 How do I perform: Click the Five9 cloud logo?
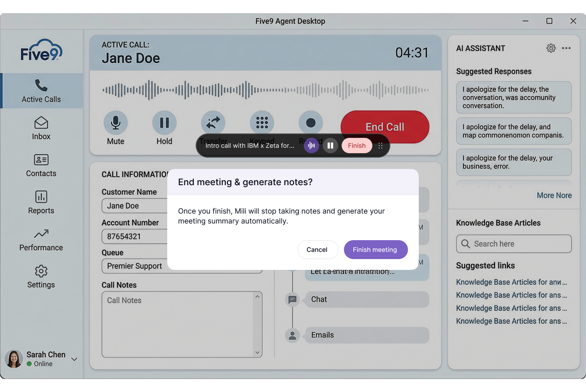[41, 50]
